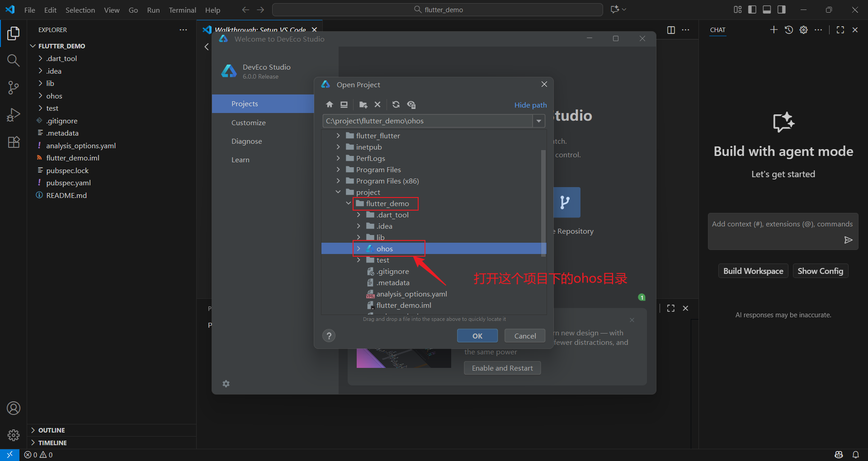This screenshot has height=461, width=868.
Task: Toggle primary side bar layout button
Action: coord(752,9)
